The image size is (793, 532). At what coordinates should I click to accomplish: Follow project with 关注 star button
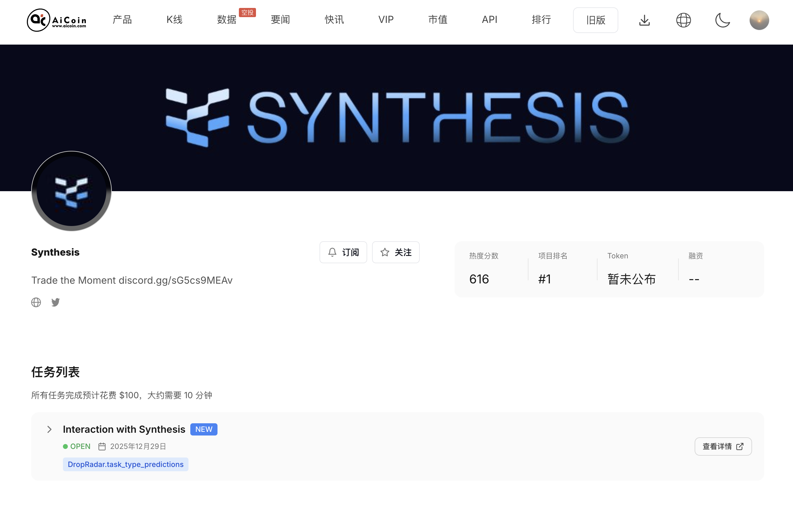pos(396,252)
